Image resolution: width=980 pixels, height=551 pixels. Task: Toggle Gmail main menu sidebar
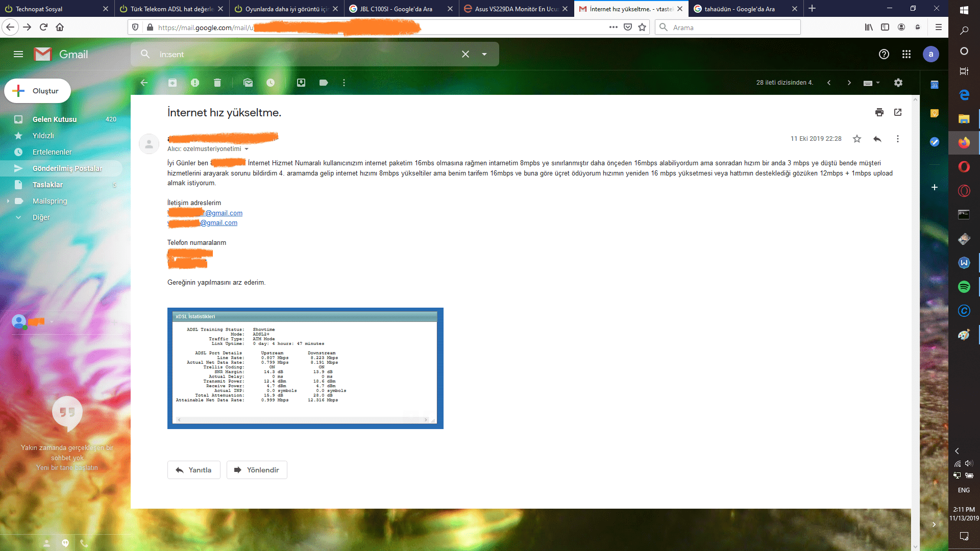[18, 54]
